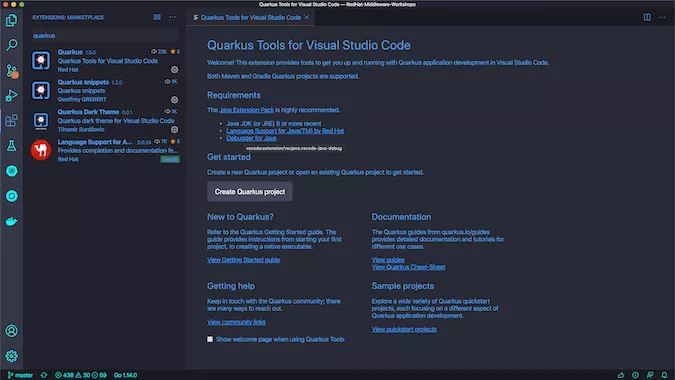
Task: Toggle Show welcome page when using Quarkus Tools
Action: pyautogui.click(x=210, y=339)
